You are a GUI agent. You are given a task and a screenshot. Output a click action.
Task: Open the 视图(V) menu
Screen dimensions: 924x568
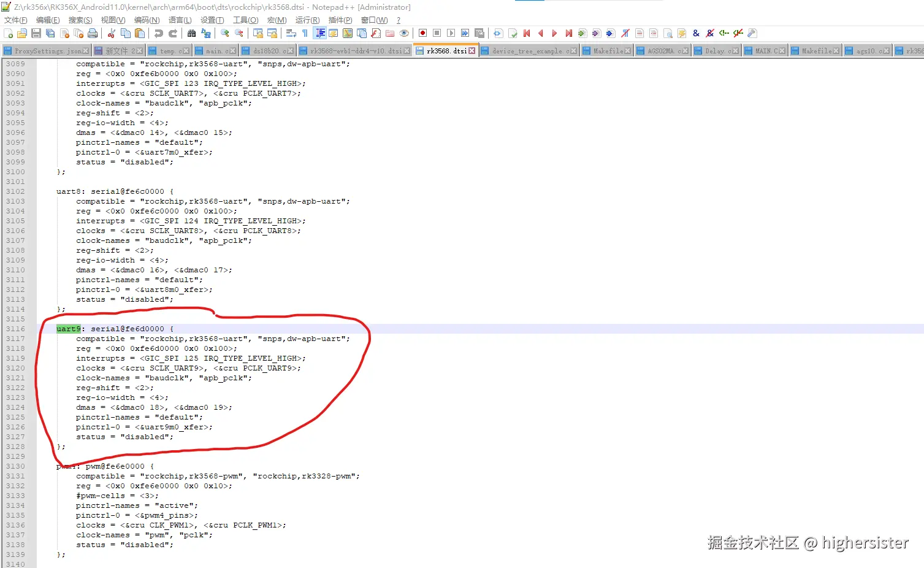[x=113, y=20]
